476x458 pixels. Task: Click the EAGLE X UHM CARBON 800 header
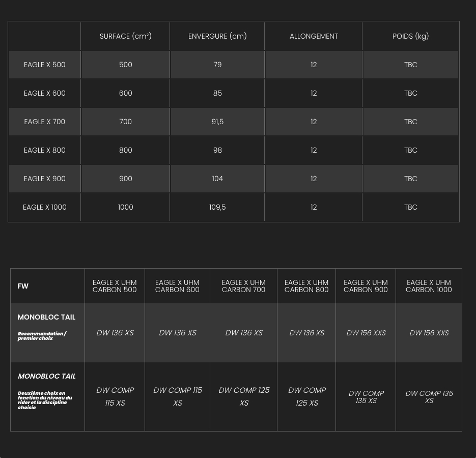[306, 286]
